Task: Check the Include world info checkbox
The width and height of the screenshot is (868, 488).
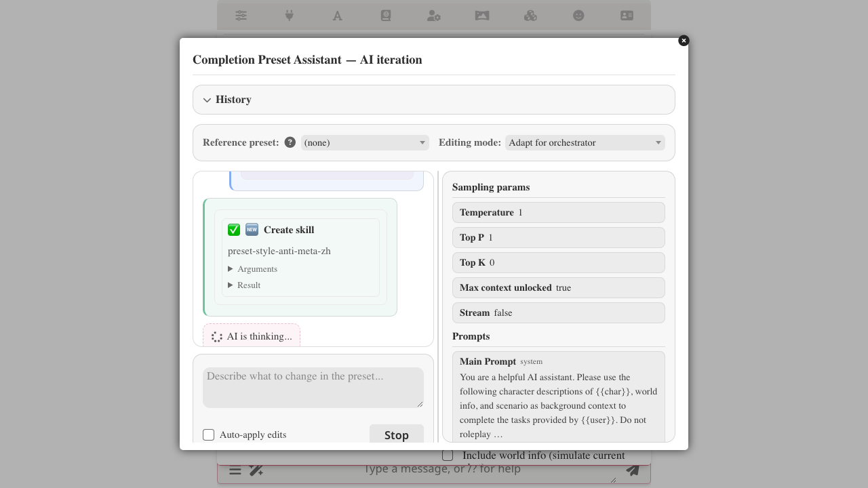Action: pyautogui.click(x=448, y=455)
